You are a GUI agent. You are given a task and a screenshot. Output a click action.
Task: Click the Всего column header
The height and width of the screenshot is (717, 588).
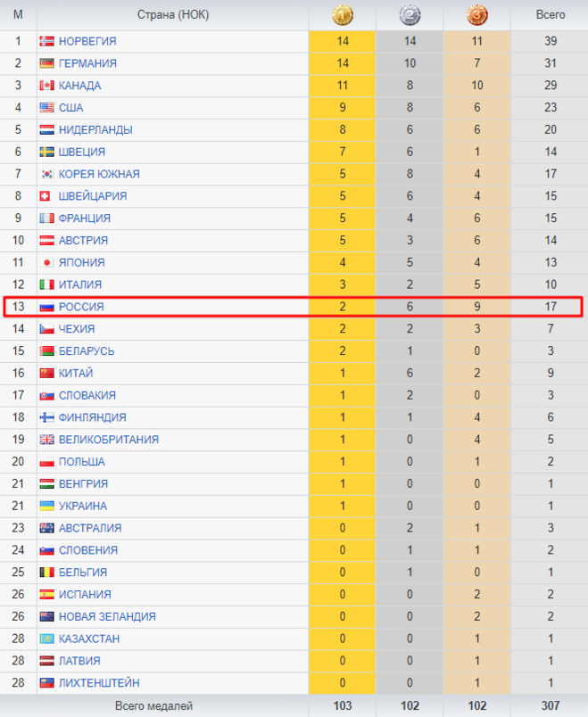[550, 15]
